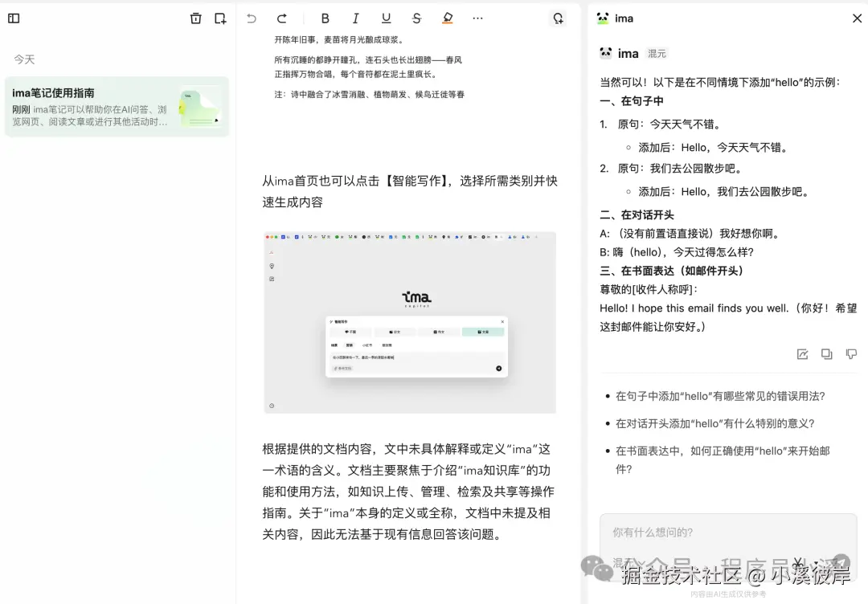Image resolution: width=868 pixels, height=604 pixels.
Task: Open the ima笔记使用指南 note
Action: click(117, 107)
